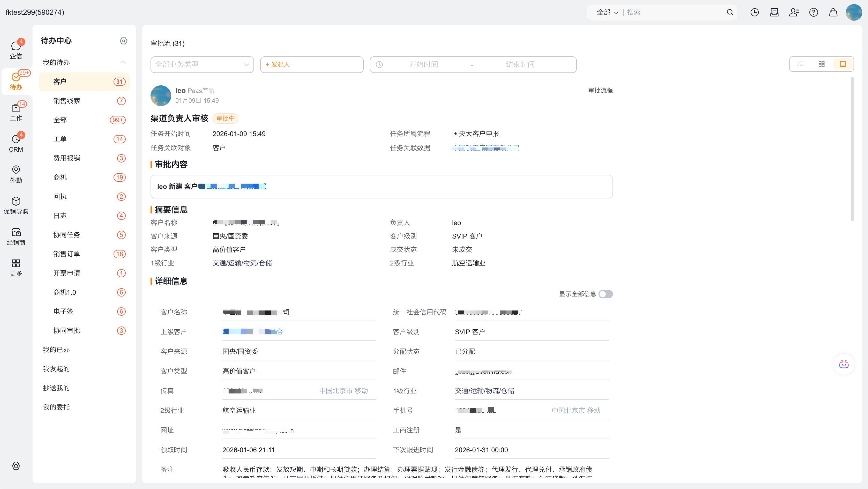The width and height of the screenshot is (868, 489).
Task: Switch to grid card view layout
Action: (x=821, y=64)
